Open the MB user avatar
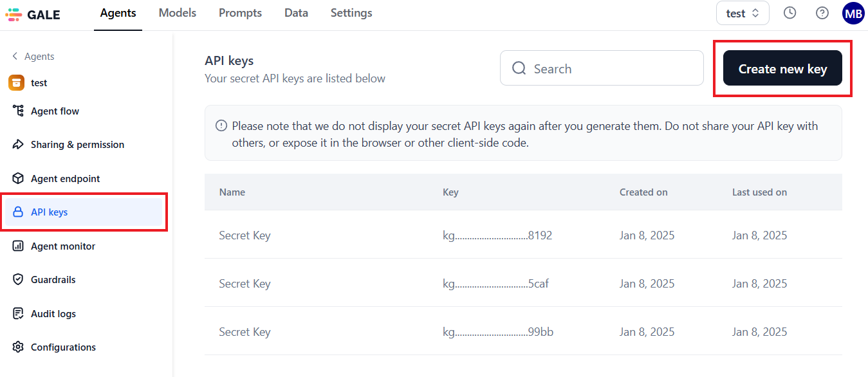868x377 pixels. 853,14
